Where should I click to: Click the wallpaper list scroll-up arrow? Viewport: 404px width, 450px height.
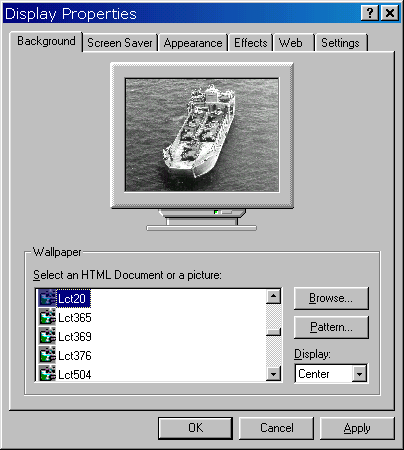(x=273, y=296)
